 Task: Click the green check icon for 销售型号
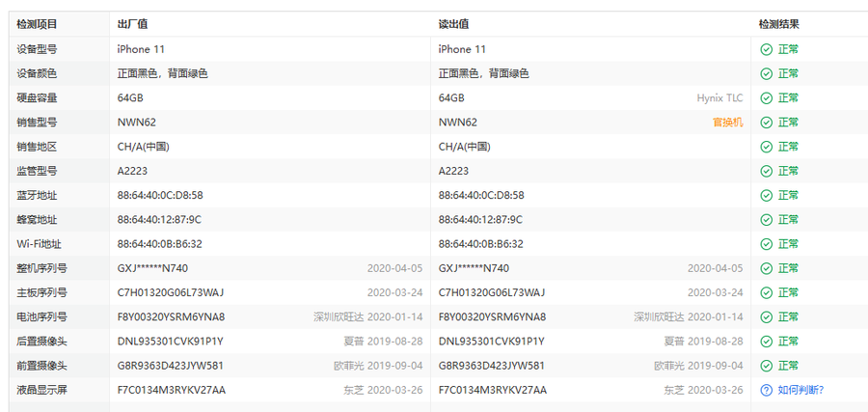[766, 123]
